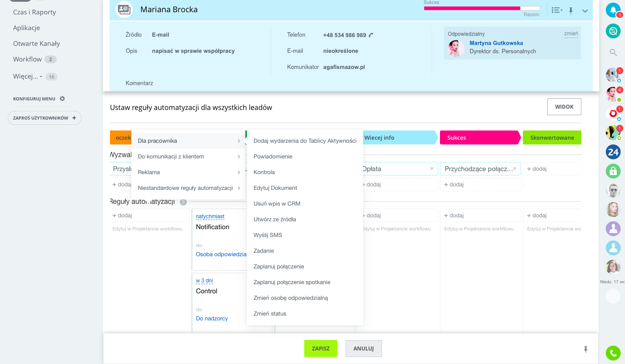This screenshot has width=625, height=364.
Task: Expand the Więcej sidebar menu
Action: 27,76
